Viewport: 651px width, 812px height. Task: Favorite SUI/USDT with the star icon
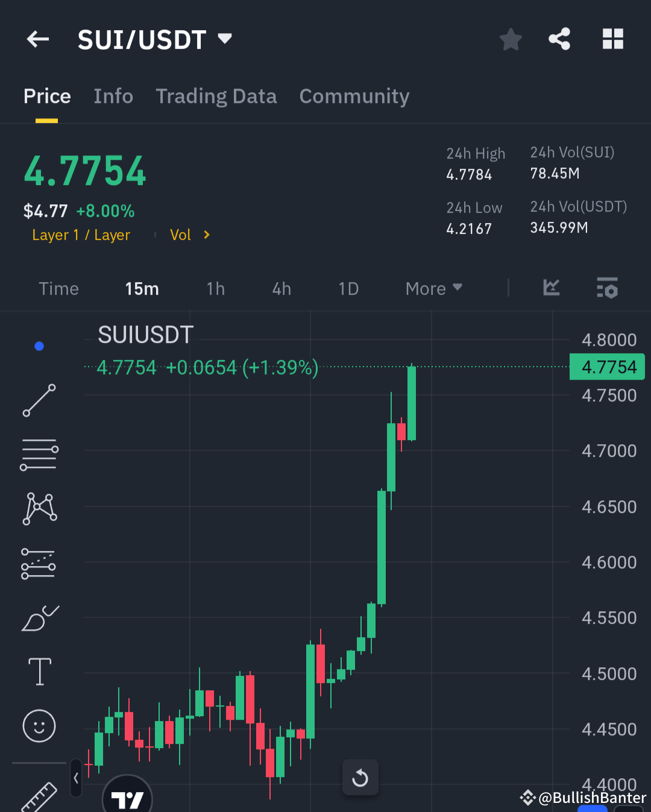tap(511, 39)
